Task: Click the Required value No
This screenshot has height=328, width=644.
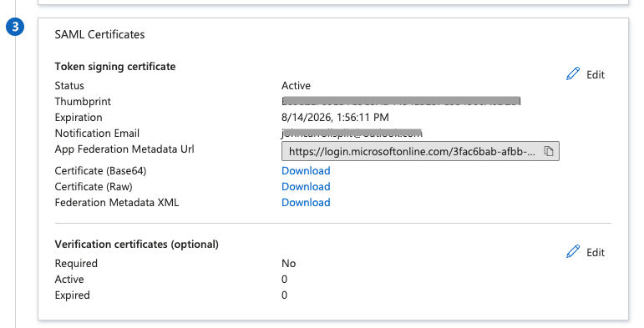Action: (288, 264)
